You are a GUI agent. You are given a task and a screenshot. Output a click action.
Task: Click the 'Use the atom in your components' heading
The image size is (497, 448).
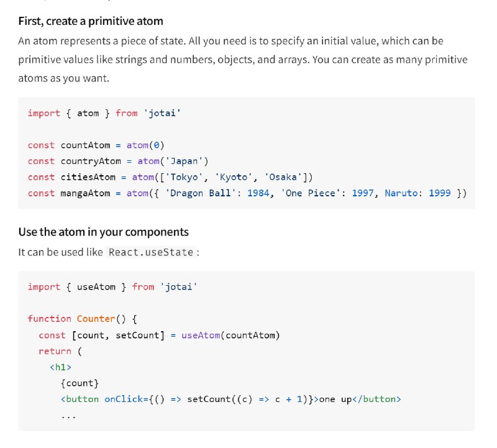[103, 232]
